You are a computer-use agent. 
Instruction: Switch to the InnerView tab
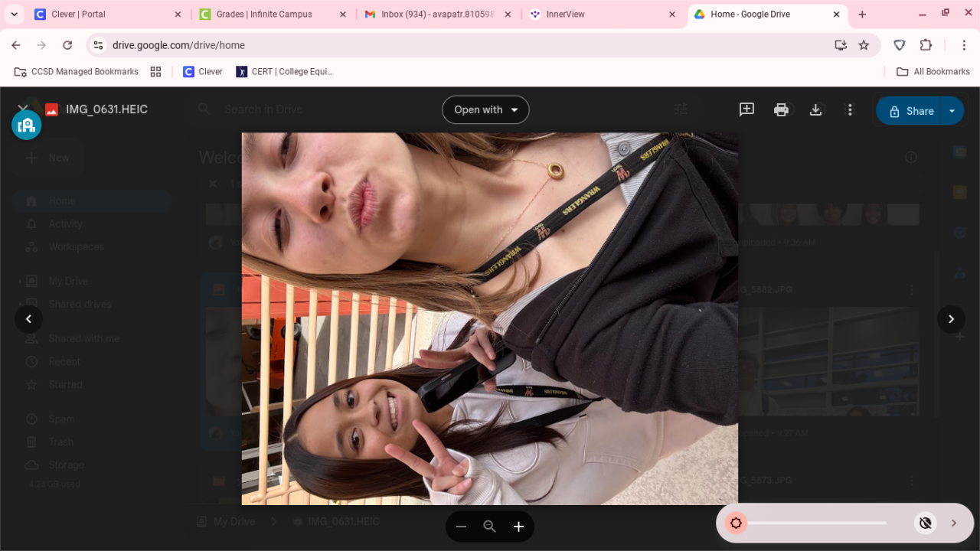coord(601,15)
